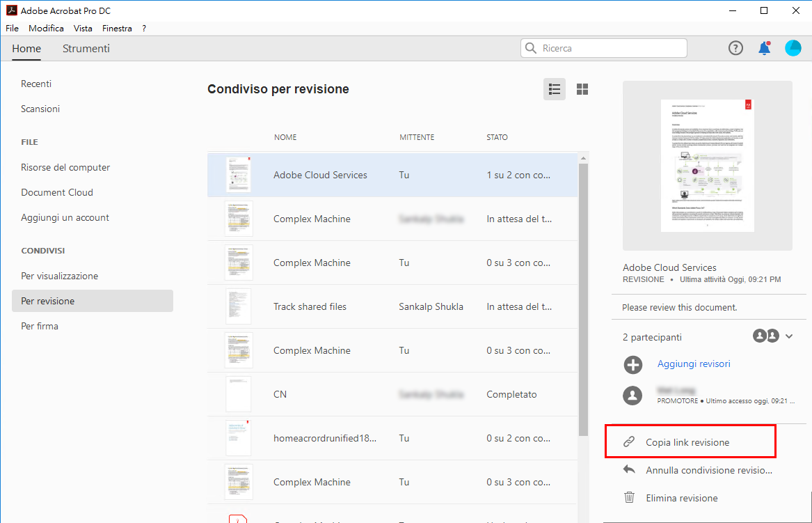
Task: Click the Track shared files thumbnail
Action: click(238, 307)
